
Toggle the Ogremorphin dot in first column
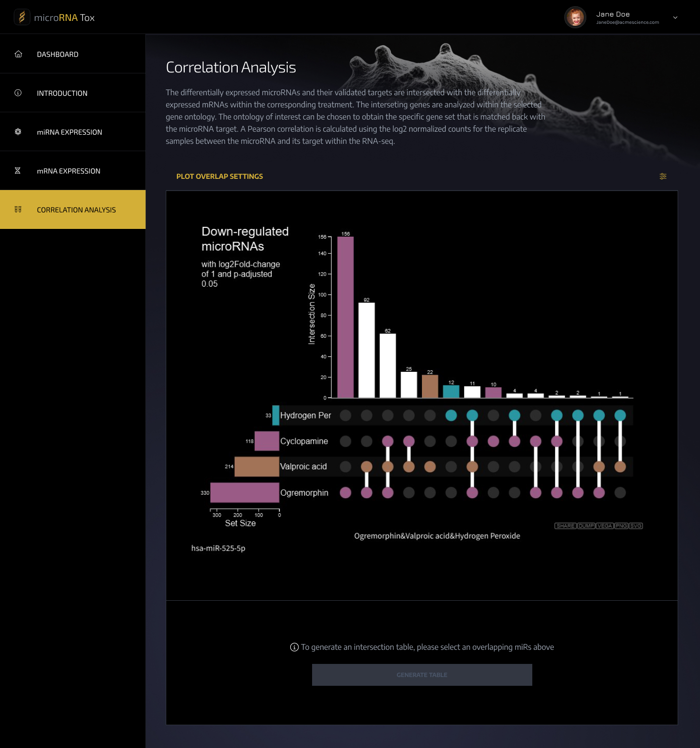pyautogui.click(x=346, y=492)
